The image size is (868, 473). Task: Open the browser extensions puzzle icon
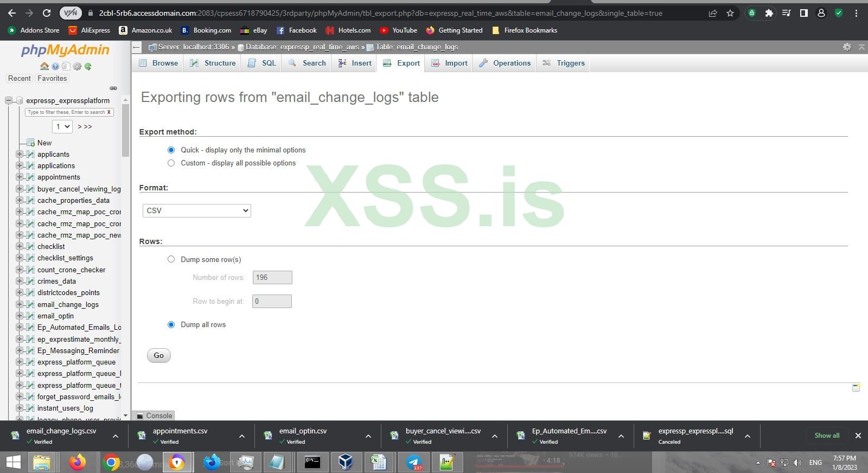[x=769, y=13]
